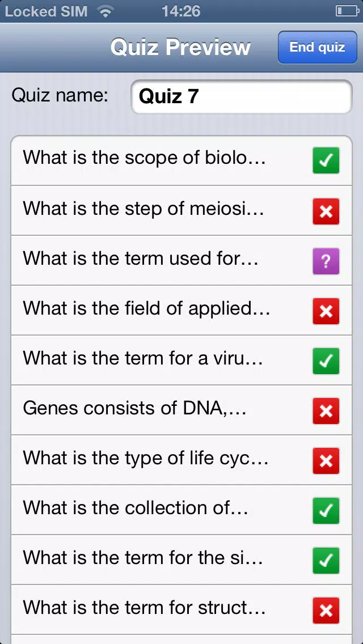Tap green checkmark beside term for a virus question
The image size is (363, 644).
(326, 361)
